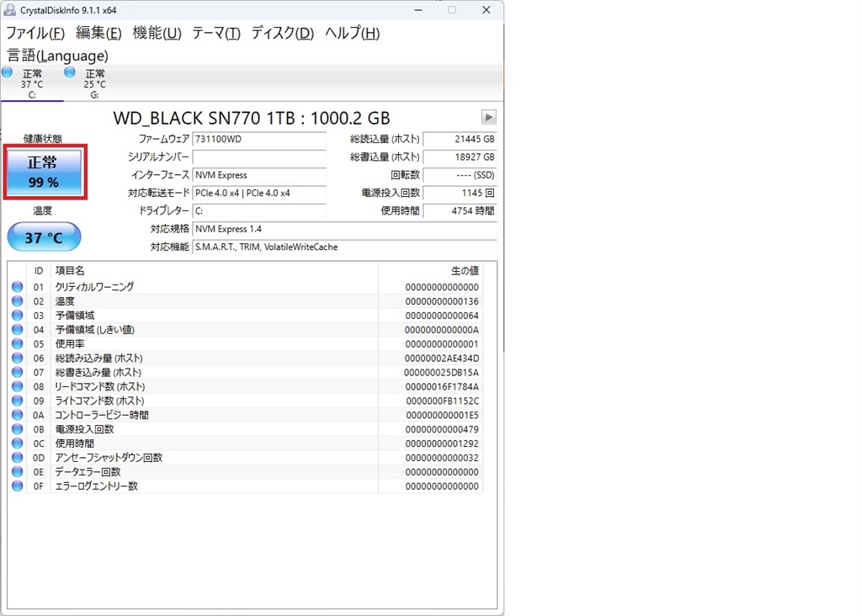Minimize the CrystalDiskInfo window
The height and width of the screenshot is (616, 862).
click(418, 10)
